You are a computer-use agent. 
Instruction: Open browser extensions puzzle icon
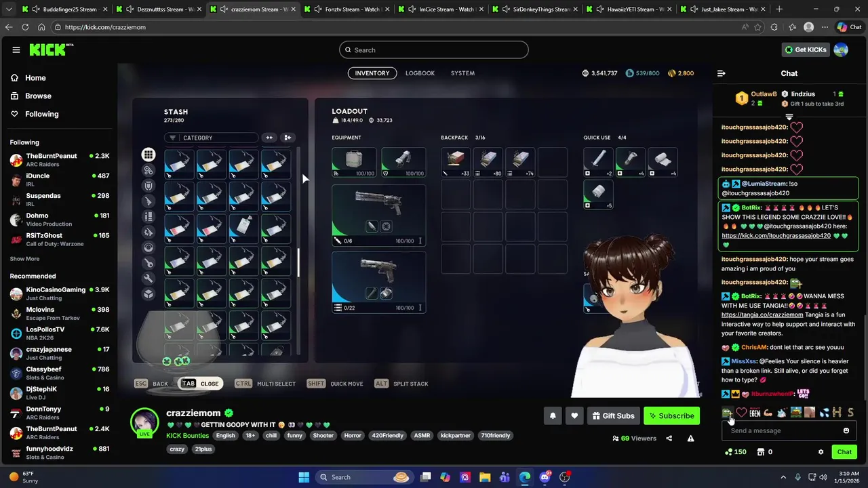775,27
